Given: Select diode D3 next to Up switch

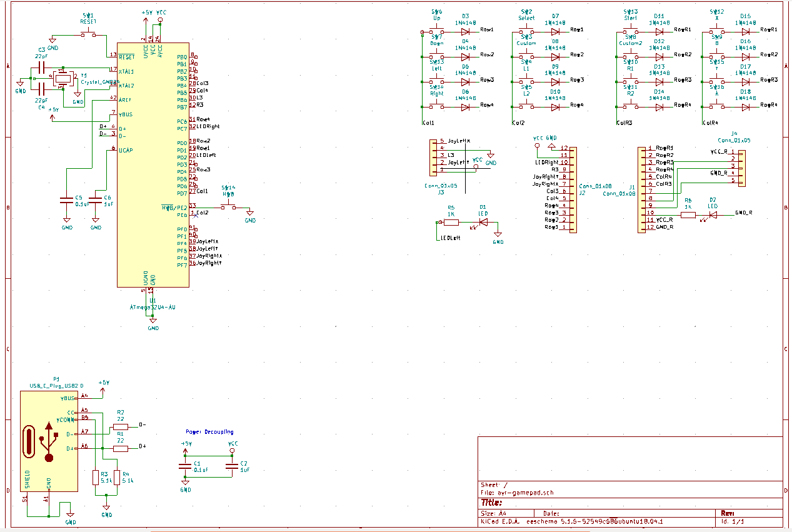Looking at the screenshot, I should coord(465,31).
